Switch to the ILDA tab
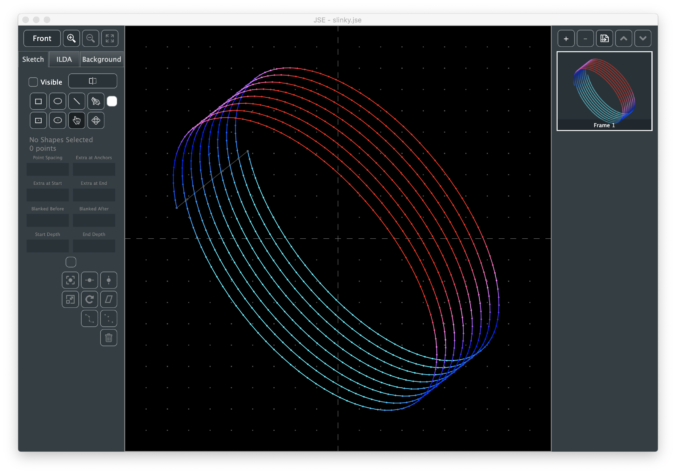 point(64,60)
